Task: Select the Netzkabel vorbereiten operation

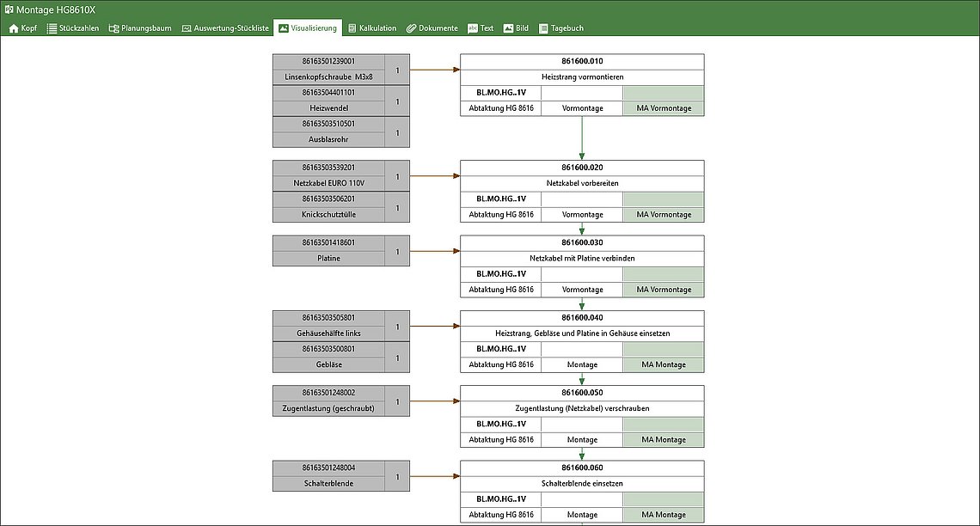Action: [x=582, y=183]
